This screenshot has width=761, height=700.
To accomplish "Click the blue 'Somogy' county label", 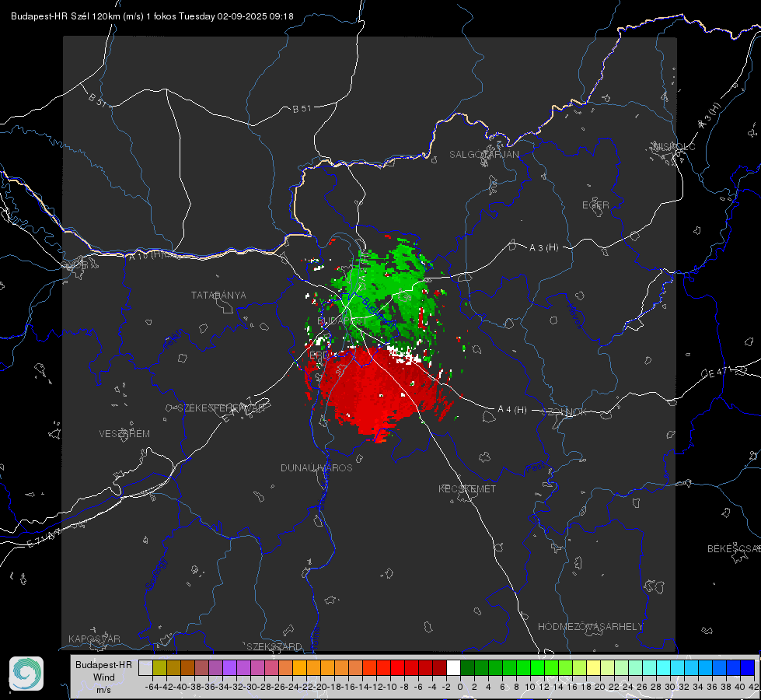I will (156, 574).
